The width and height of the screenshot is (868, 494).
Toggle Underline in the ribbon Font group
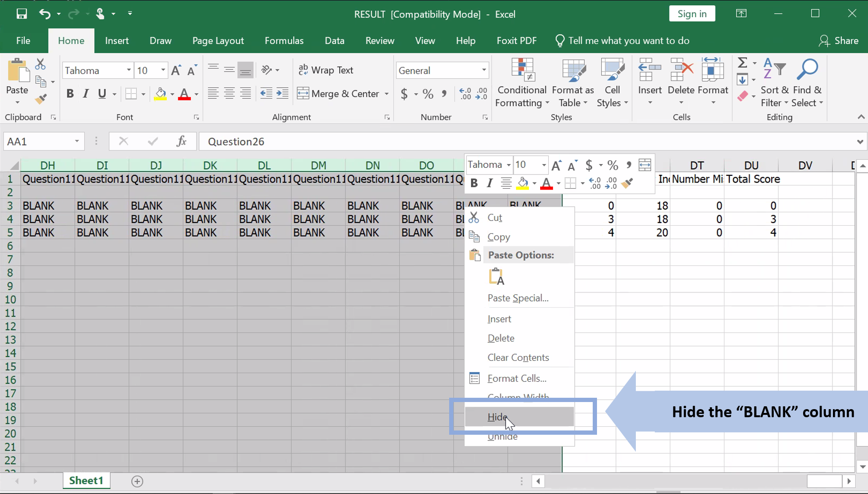[x=102, y=94]
